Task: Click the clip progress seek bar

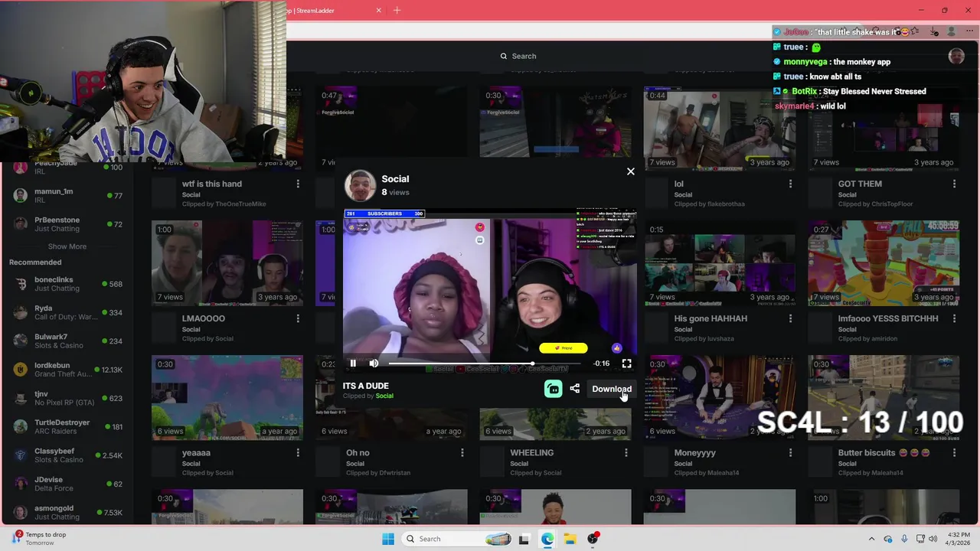Action: tap(484, 364)
